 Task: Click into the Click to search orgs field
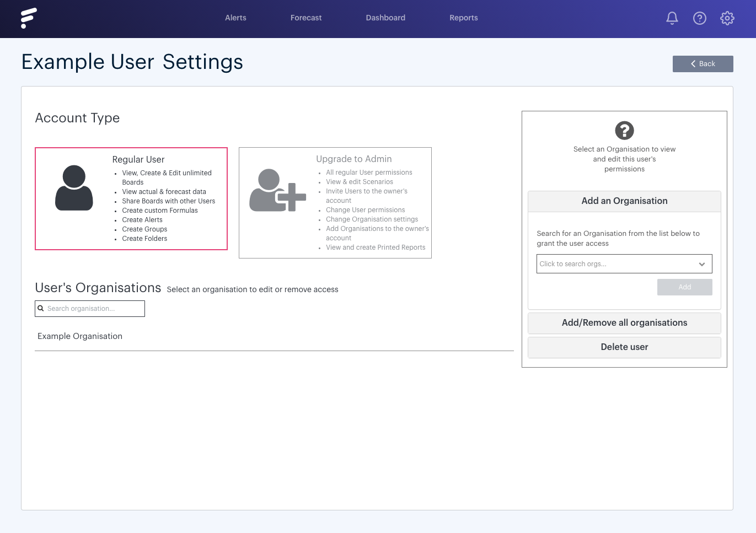pyautogui.click(x=624, y=264)
